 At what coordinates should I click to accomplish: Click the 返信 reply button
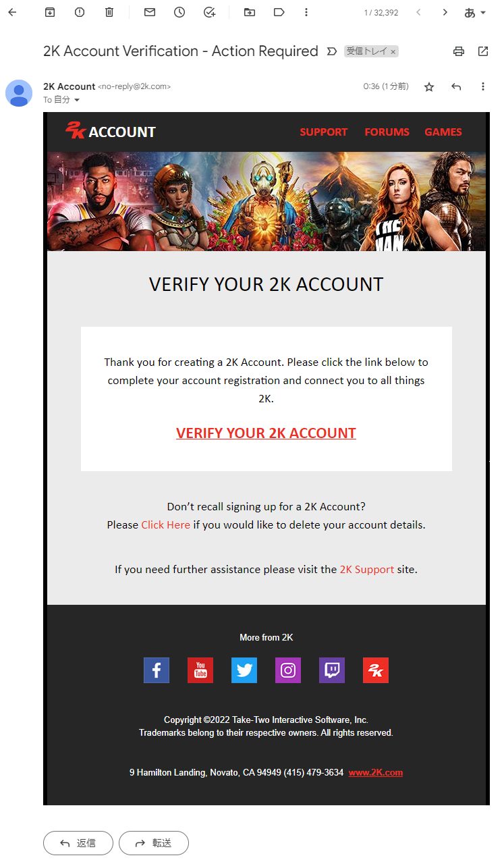pos(78,843)
